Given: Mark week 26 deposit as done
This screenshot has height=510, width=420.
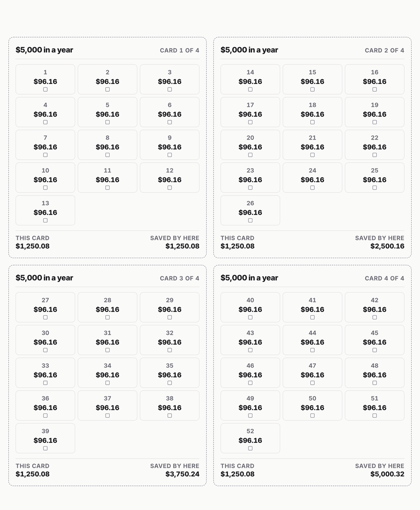Looking at the screenshot, I should point(250,220).
